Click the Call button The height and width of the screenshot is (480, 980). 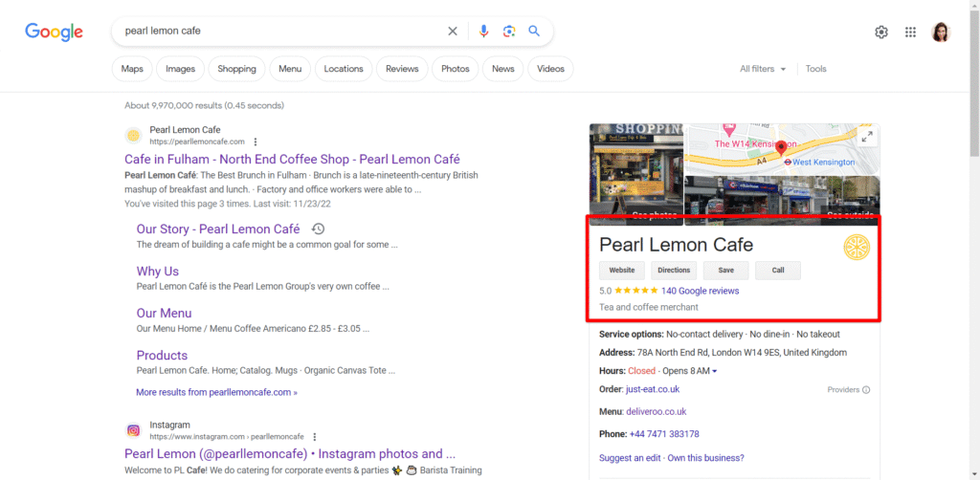pyautogui.click(x=778, y=271)
